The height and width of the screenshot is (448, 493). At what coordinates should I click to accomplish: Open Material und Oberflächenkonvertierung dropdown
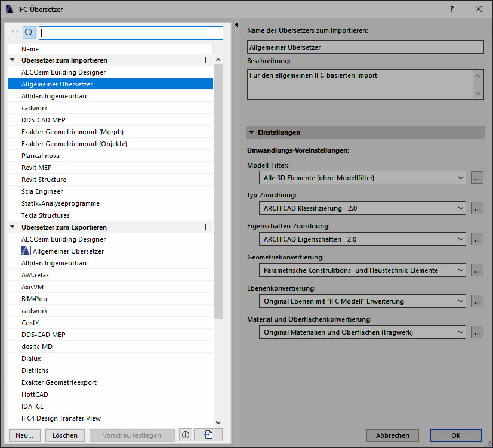click(362, 332)
